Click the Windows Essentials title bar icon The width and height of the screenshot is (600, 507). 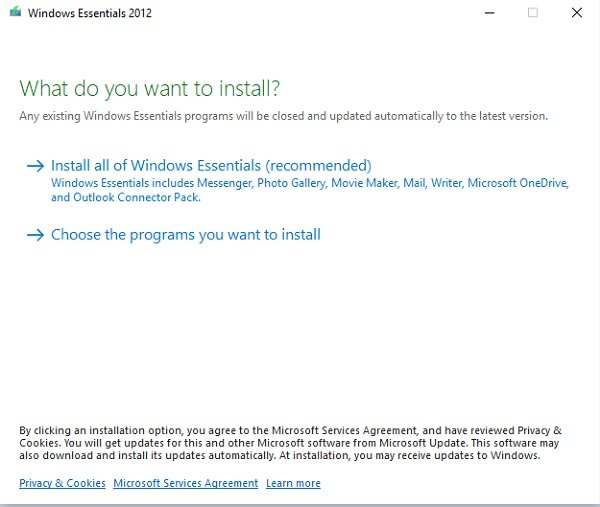point(15,12)
